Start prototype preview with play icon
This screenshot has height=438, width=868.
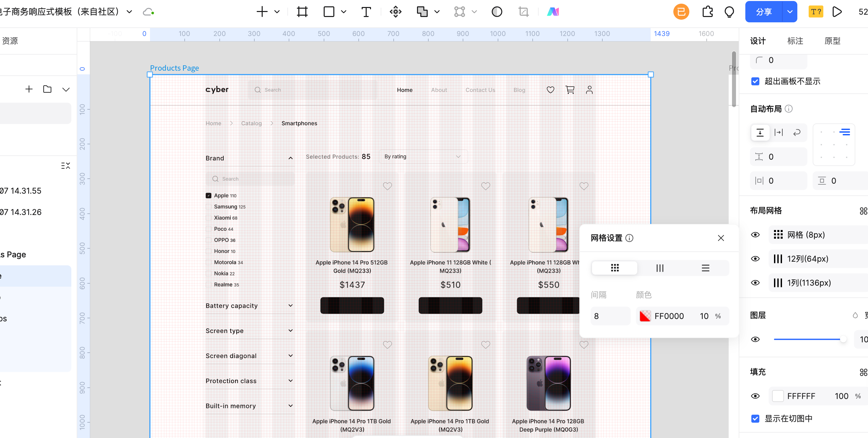[837, 12]
